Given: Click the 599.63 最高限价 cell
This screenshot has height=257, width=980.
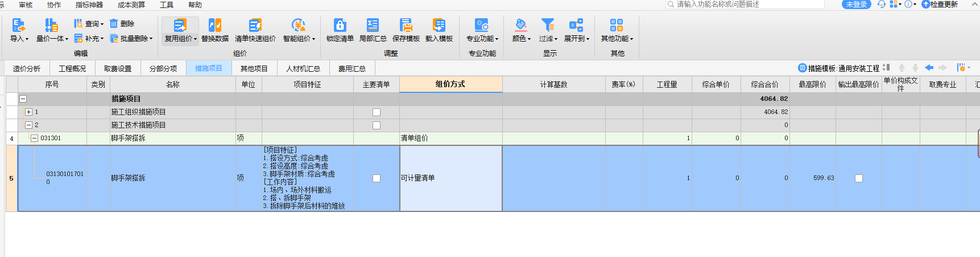Looking at the screenshot, I should tap(812, 178).
